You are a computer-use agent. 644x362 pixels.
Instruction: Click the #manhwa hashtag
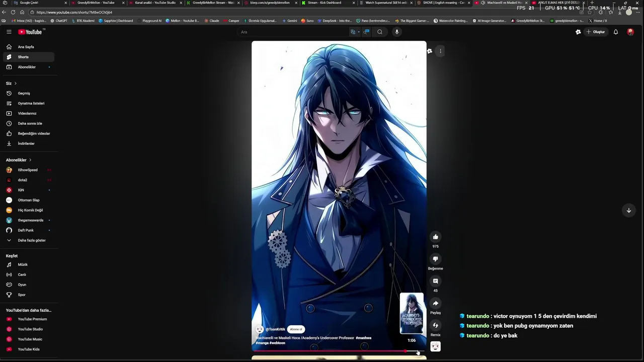(x=363, y=338)
